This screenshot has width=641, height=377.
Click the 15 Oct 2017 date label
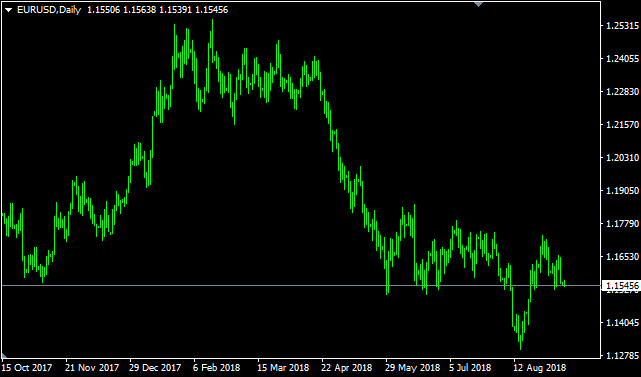[27, 368]
